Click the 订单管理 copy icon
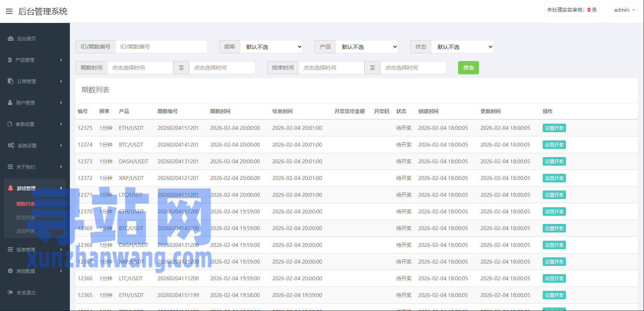Viewport: 644px width, 311px height. click(x=10, y=81)
